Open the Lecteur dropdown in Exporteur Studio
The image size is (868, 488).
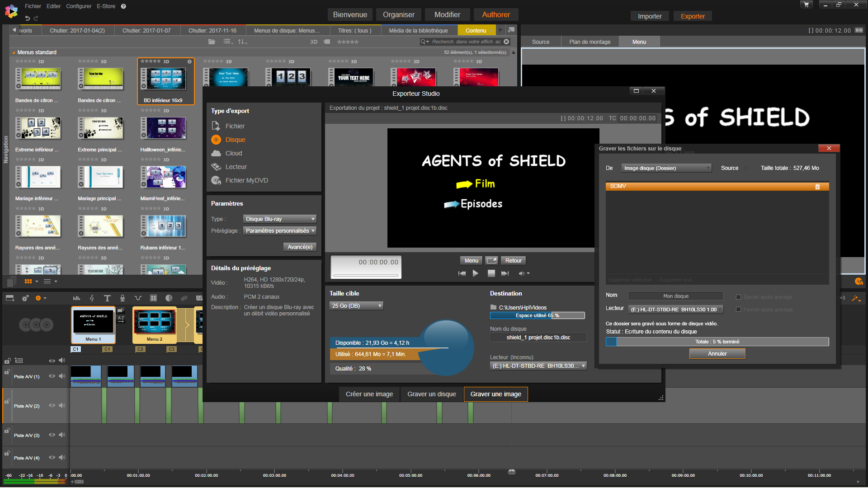538,366
